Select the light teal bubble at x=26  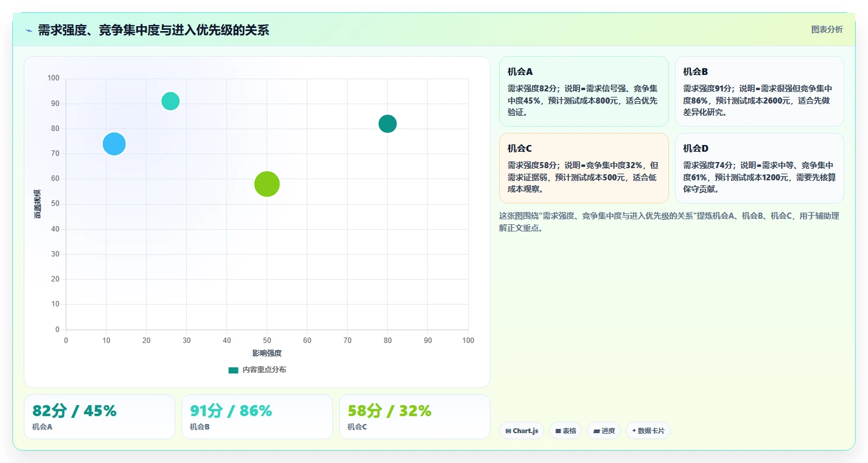[170, 101]
